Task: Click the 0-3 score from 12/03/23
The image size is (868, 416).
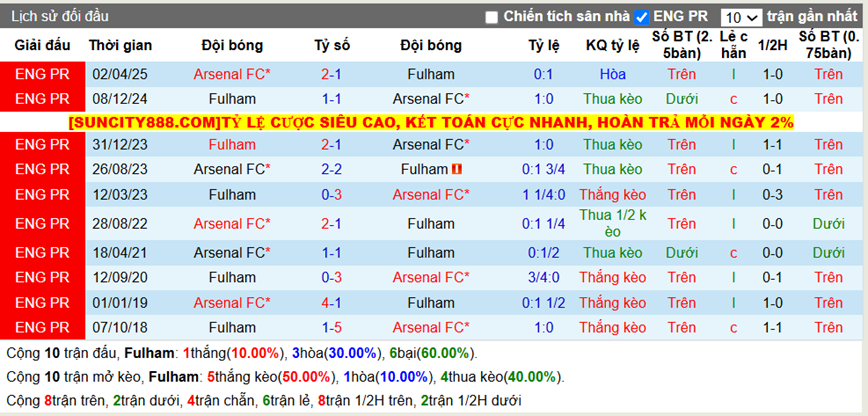Action: tap(332, 194)
